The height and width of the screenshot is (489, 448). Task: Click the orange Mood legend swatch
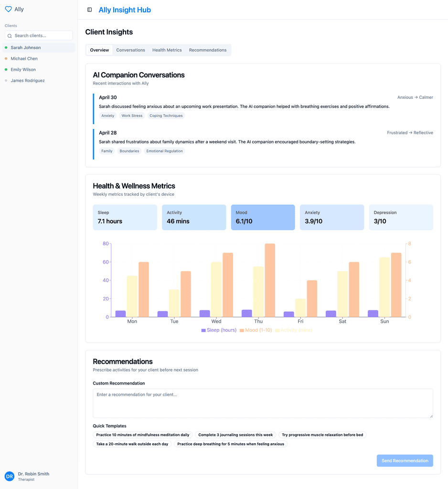click(x=242, y=330)
